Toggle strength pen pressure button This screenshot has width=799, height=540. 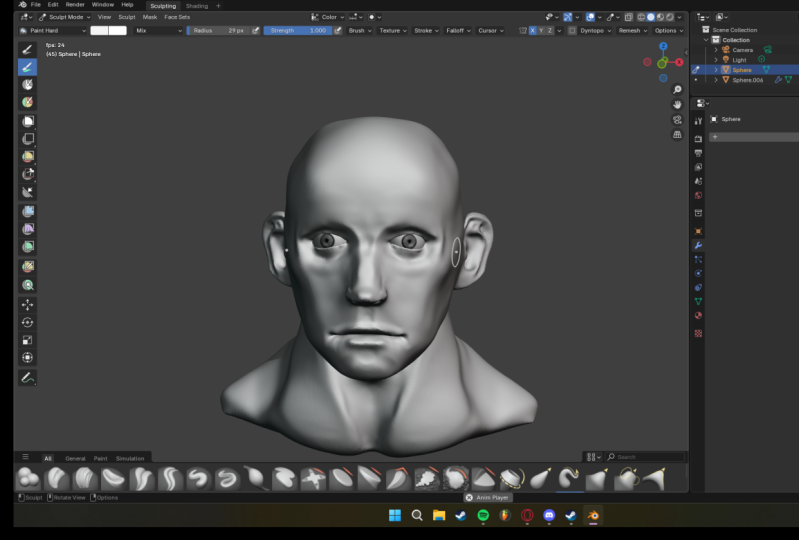click(337, 31)
